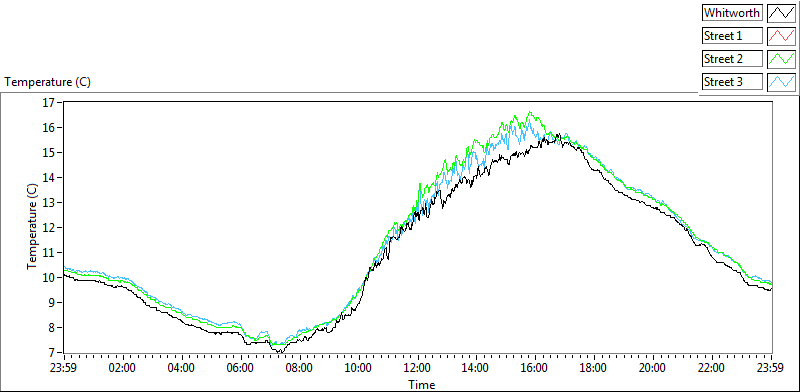Screen dimensions: 800x392
Task: Click the 16 value on the temperature axis
Action: click(x=48, y=128)
